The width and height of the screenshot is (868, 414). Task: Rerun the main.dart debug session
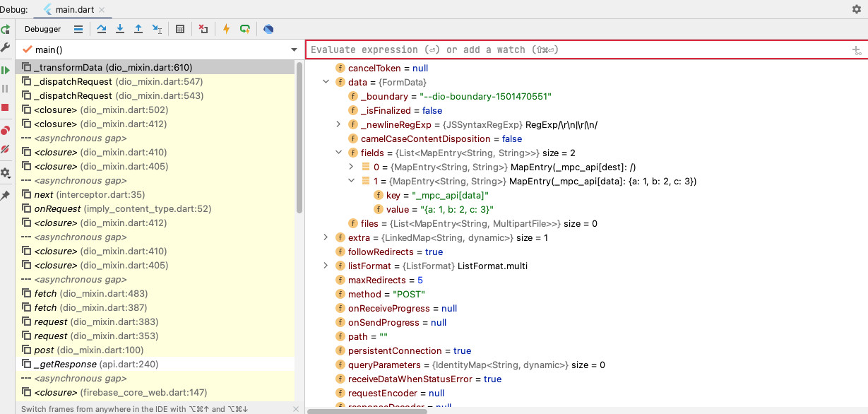pos(6,29)
